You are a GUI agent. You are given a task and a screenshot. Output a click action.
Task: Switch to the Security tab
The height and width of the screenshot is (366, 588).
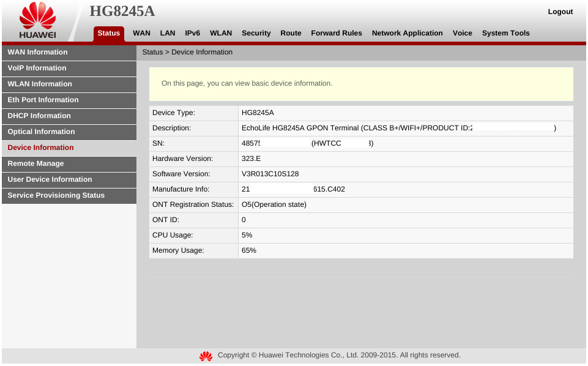pyautogui.click(x=256, y=33)
